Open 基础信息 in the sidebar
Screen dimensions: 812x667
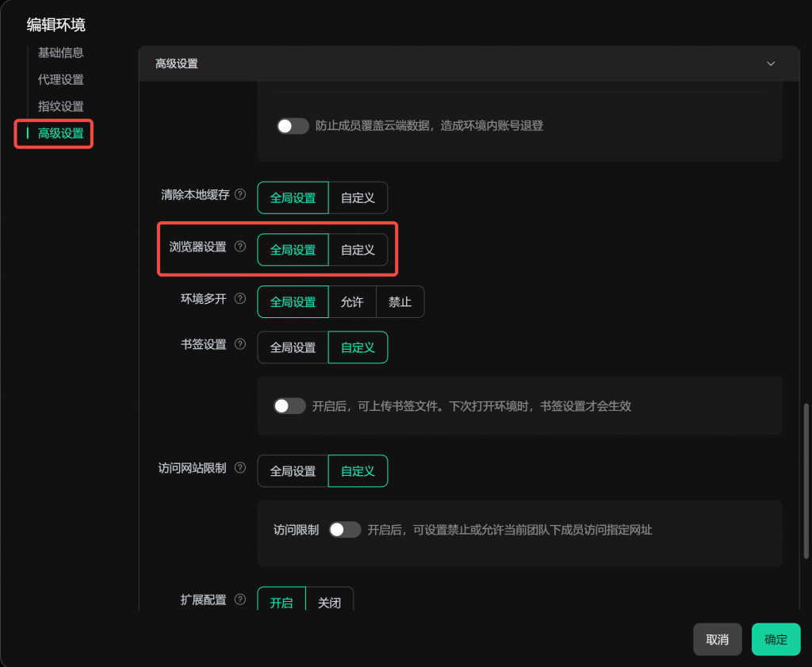[61, 52]
